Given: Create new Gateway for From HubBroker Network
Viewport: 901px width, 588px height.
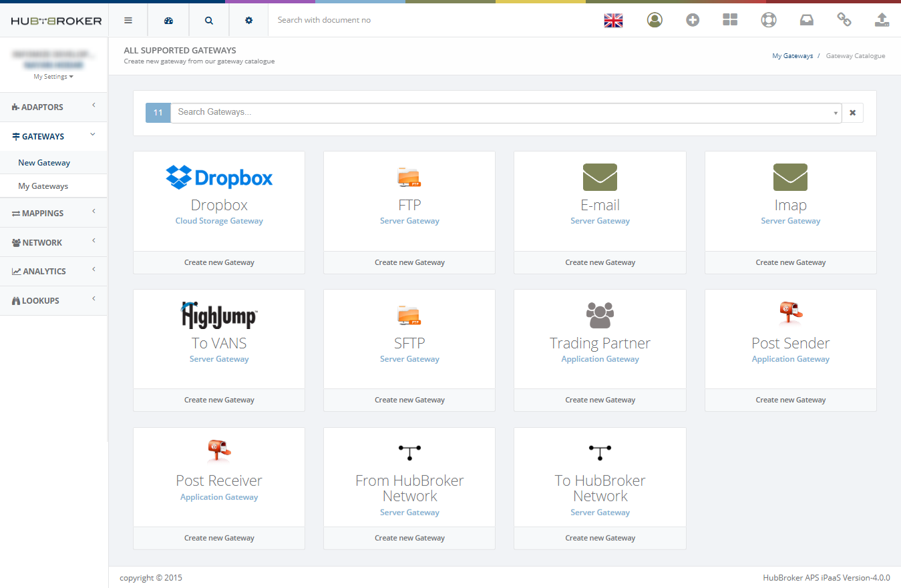Looking at the screenshot, I should tap(409, 538).
